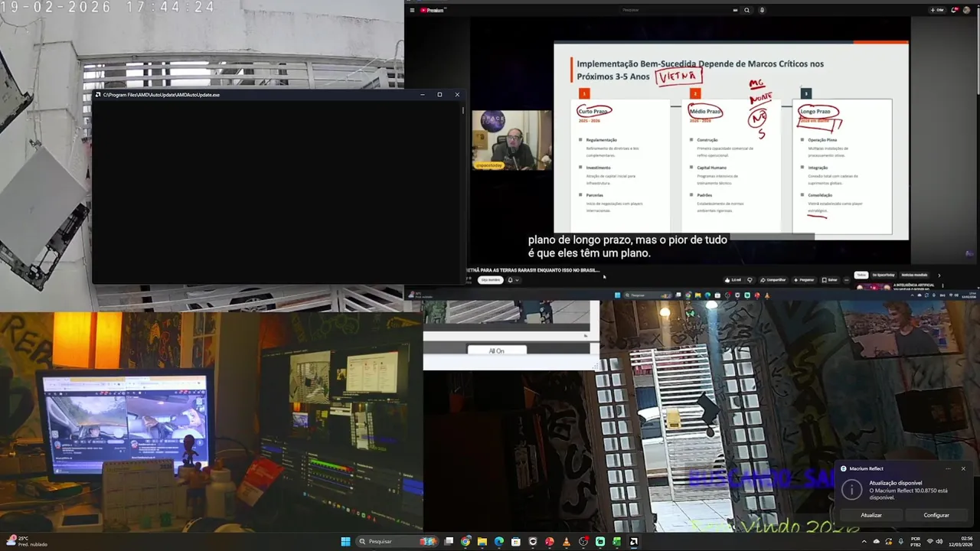Click the Perguntar button under the video
Image resolution: width=980 pixels, height=551 pixels.
click(x=804, y=280)
